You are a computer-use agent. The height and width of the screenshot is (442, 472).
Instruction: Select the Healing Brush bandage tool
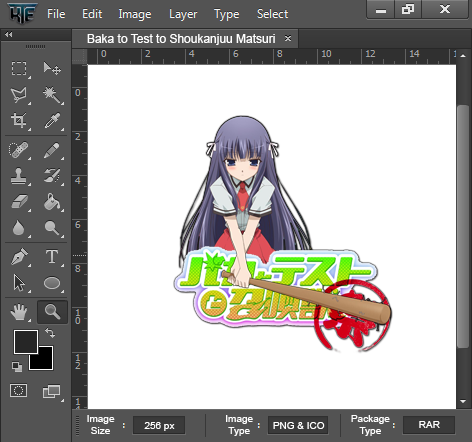pos(18,150)
